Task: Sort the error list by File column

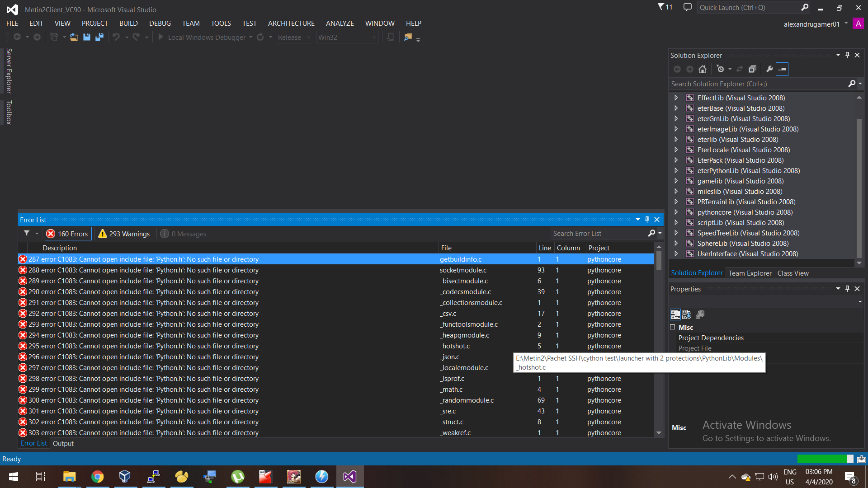Action: coord(487,248)
